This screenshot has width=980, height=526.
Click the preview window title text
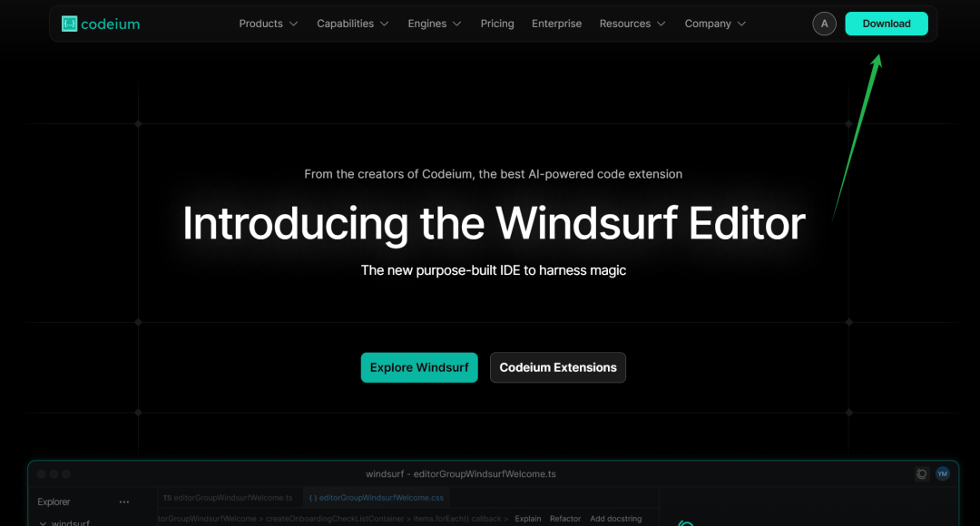[461, 474]
